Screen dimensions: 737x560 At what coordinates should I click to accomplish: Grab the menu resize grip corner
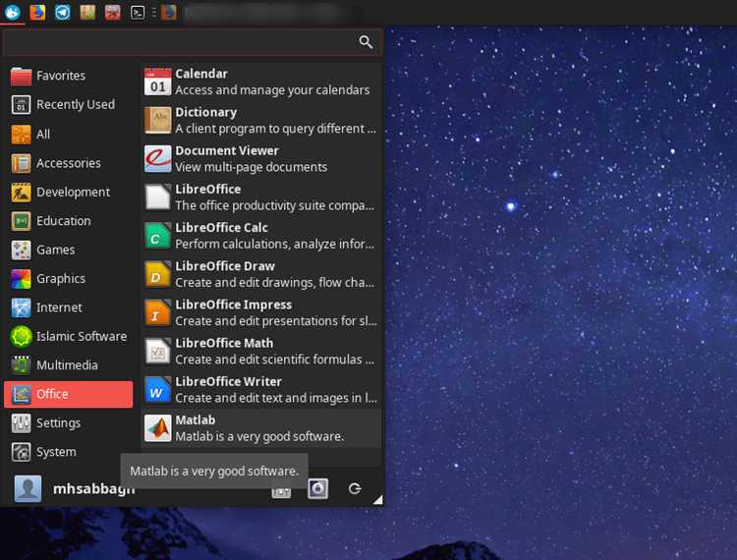pos(378,500)
